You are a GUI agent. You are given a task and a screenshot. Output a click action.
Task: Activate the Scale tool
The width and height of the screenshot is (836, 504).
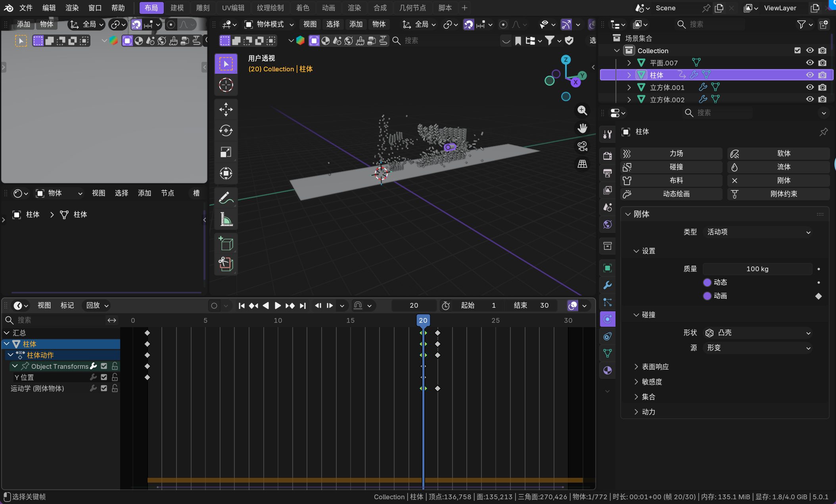click(226, 152)
